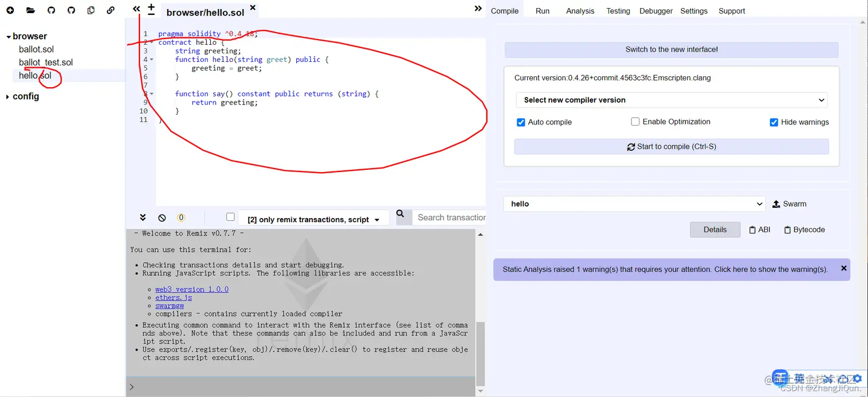Fold the contract hello block at line 2
868x397 pixels.
point(152,42)
